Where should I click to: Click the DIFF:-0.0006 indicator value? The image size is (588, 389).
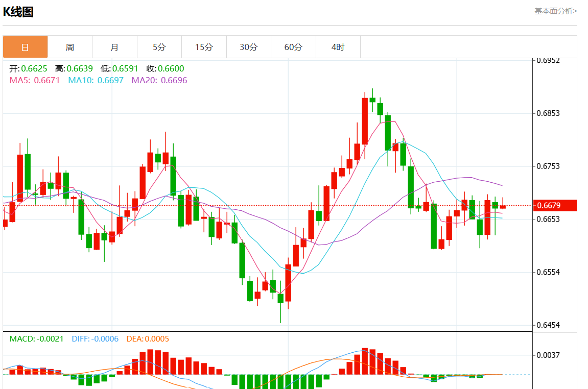coord(95,339)
